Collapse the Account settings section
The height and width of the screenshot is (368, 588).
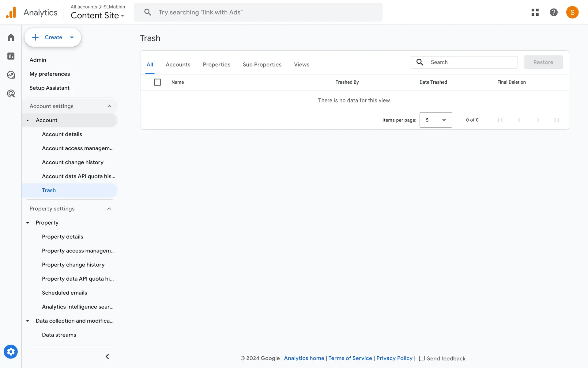point(109,106)
